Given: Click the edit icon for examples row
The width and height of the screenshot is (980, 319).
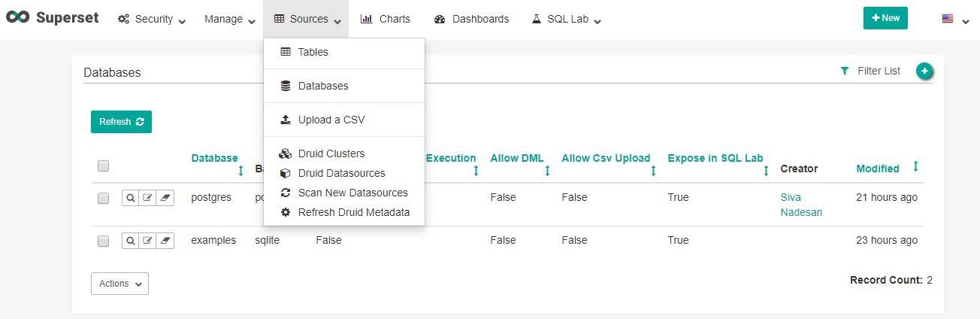Looking at the screenshot, I should point(148,241).
